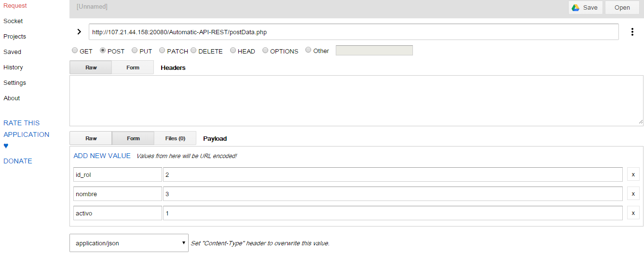The height and width of the screenshot is (254, 644).
Task: Select the DELETE method radio button
Action: tap(193, 50)
